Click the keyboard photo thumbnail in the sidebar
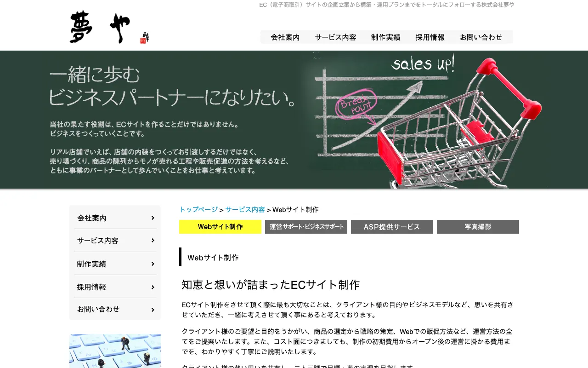This screenshot has width=588, height=368. point(115,351)
